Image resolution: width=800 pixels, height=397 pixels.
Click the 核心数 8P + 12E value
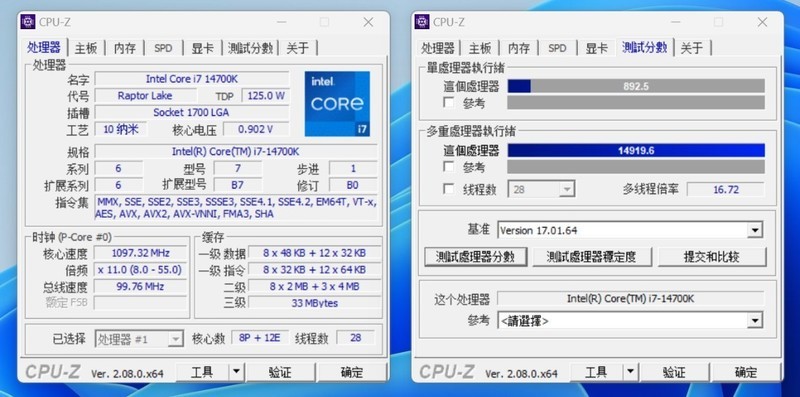[x=260, y=338]
